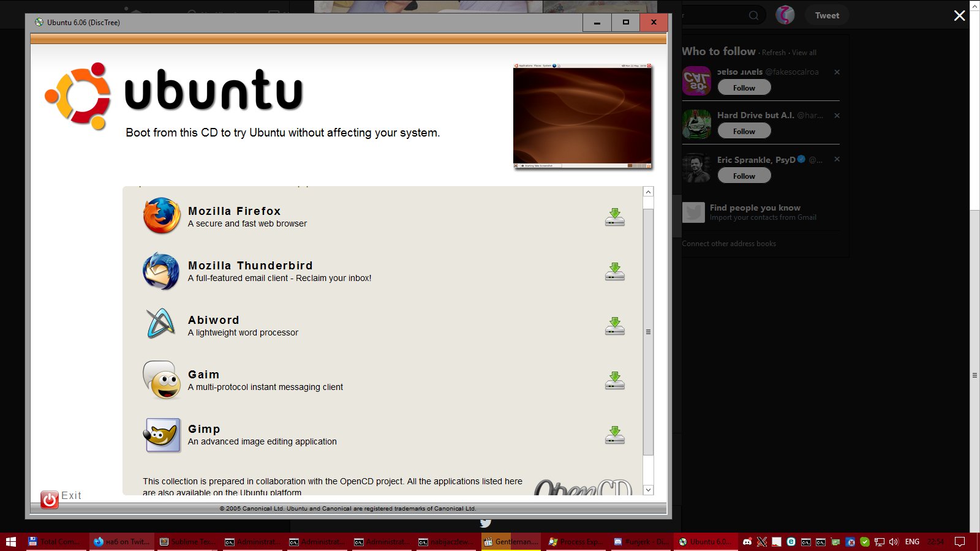Install Gaim via its download icon

614,381
